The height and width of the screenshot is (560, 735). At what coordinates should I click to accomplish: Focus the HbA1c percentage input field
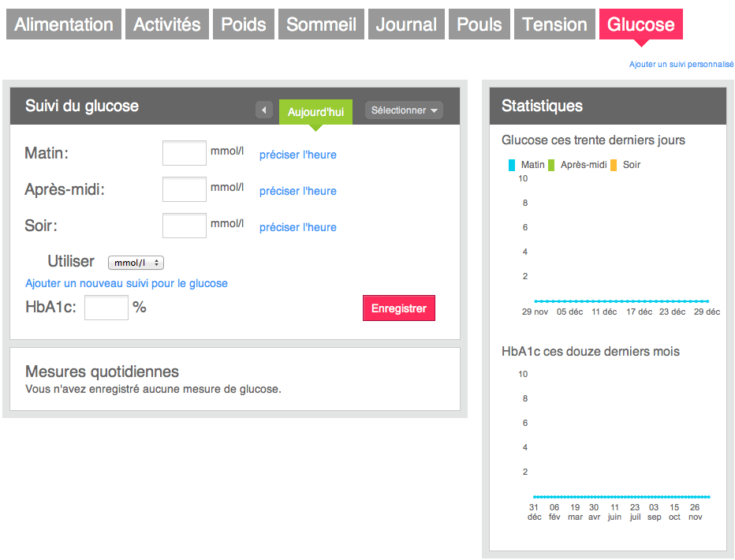point(106,308)
